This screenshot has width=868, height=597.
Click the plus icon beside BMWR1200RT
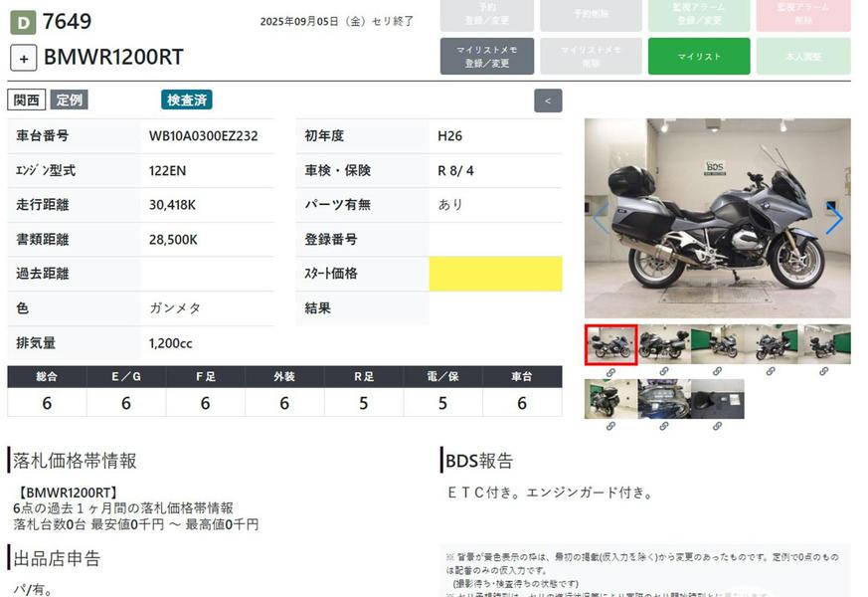[24, 58]
